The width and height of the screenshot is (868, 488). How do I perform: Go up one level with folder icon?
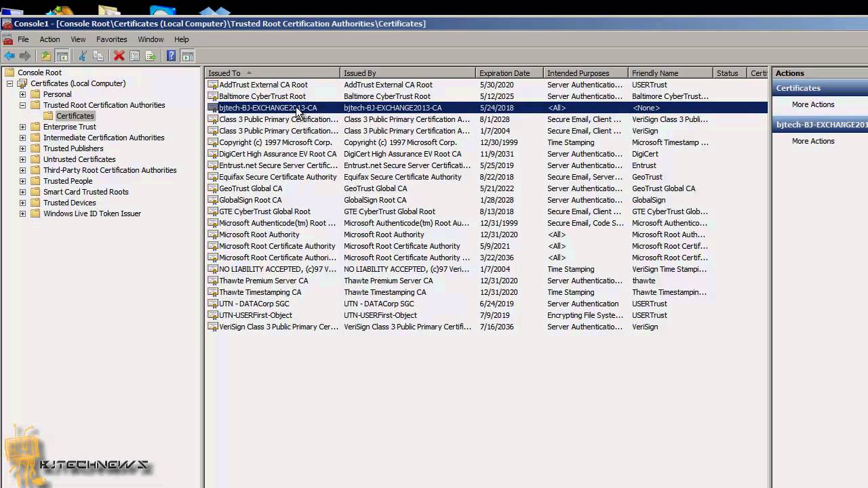45,56
